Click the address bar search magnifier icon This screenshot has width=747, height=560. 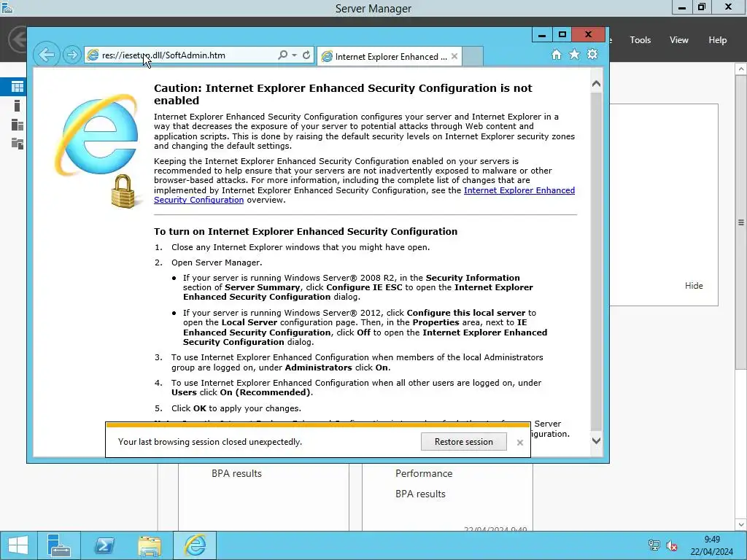pos(282,55)
